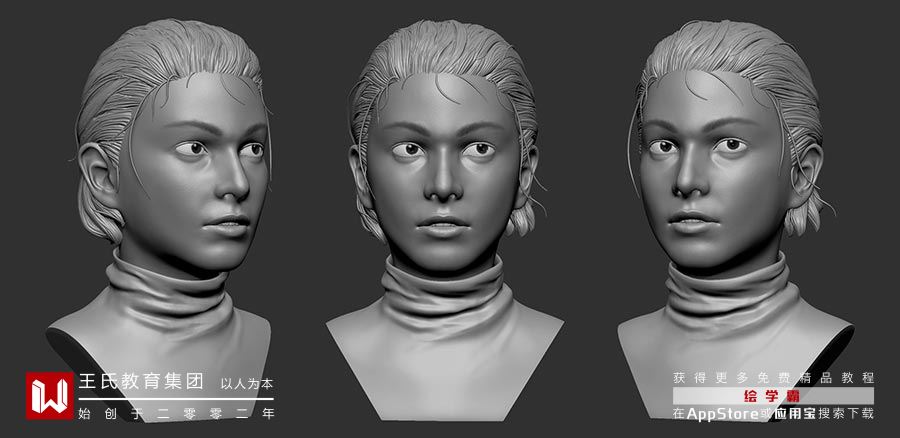Click the red 绘学霸 banner
This screenshot has height=438, width=900.
(773, 396)
